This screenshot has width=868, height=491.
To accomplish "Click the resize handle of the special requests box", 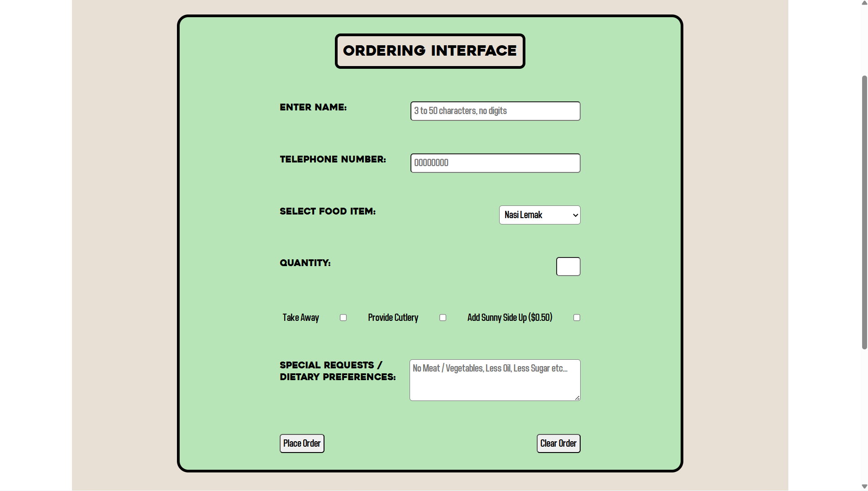I will coord(577,398).
